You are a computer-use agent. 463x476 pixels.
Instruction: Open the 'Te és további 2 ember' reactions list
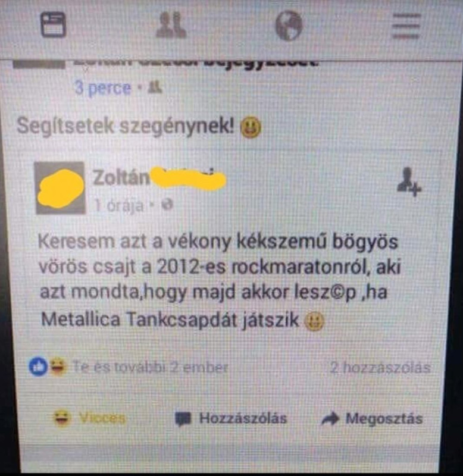tap(151, 367)
